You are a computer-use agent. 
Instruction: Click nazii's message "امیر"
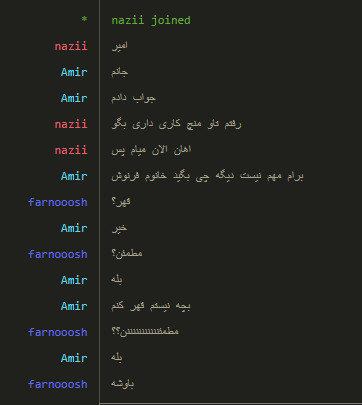(x=119, y=46)
